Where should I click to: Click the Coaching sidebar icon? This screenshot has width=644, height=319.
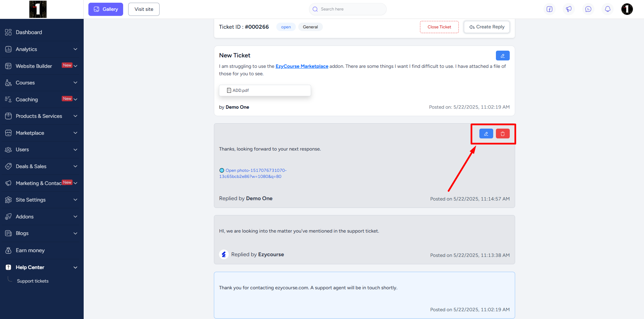[8, 100]
